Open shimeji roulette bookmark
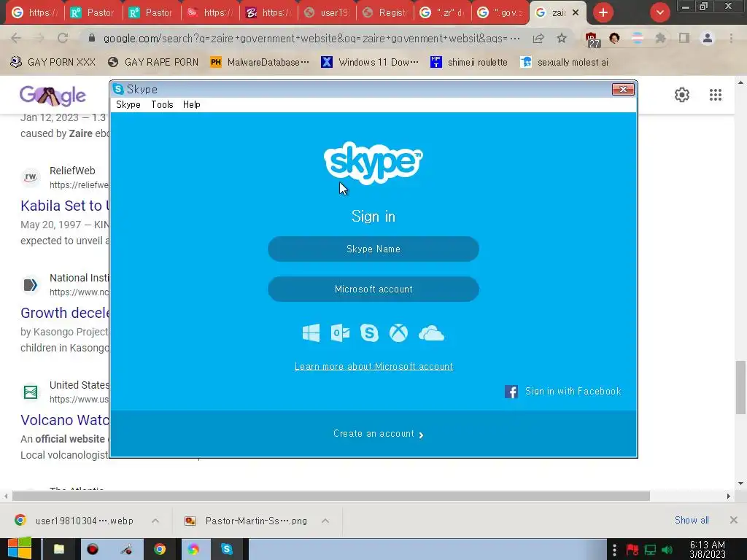Screen dimensions: 747x560 469,62
